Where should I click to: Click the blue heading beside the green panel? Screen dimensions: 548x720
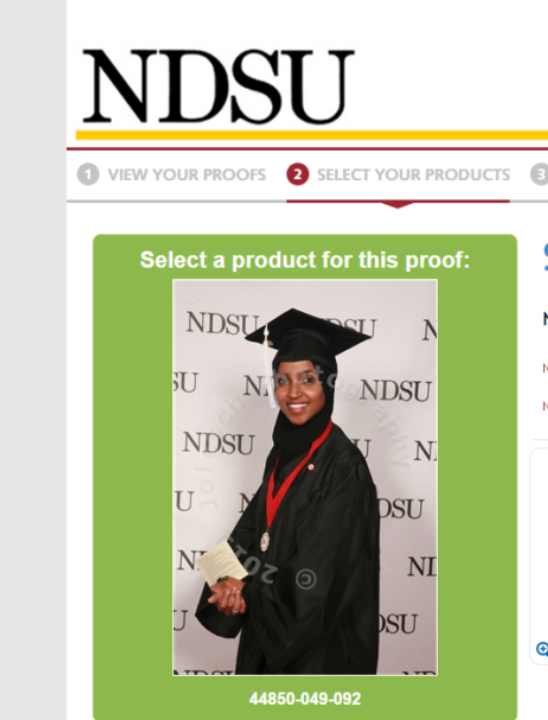[545, 253]
